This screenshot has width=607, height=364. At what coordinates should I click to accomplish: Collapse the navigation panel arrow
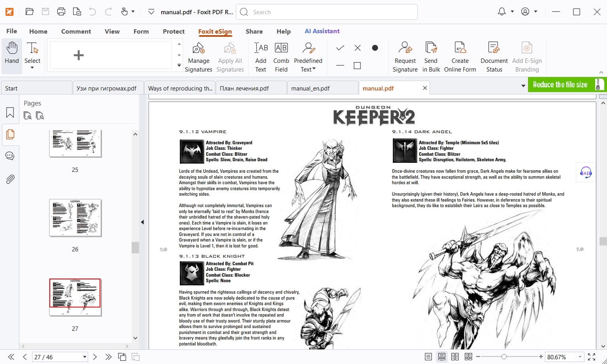tap(142, 222)
